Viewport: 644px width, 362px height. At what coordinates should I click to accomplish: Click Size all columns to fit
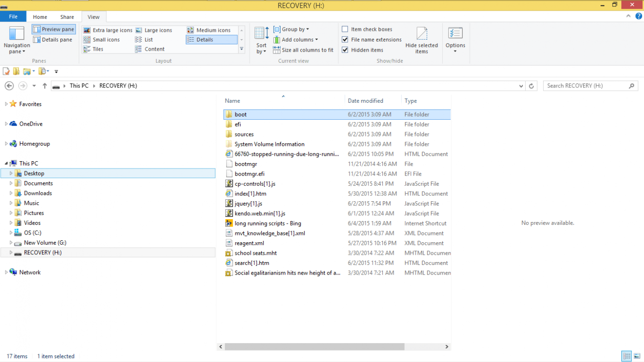(x=303, y=50)
